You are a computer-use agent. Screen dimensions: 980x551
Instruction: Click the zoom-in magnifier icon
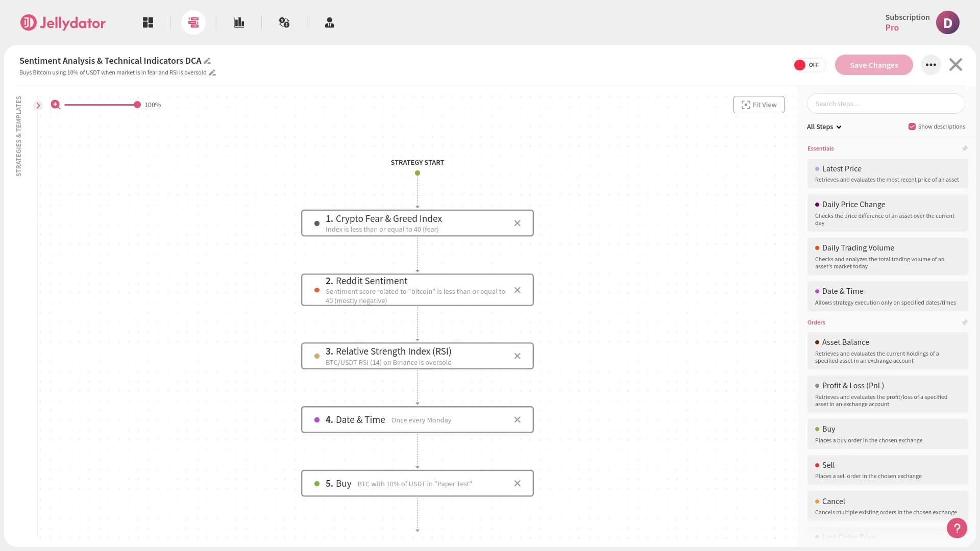[55, 105]
